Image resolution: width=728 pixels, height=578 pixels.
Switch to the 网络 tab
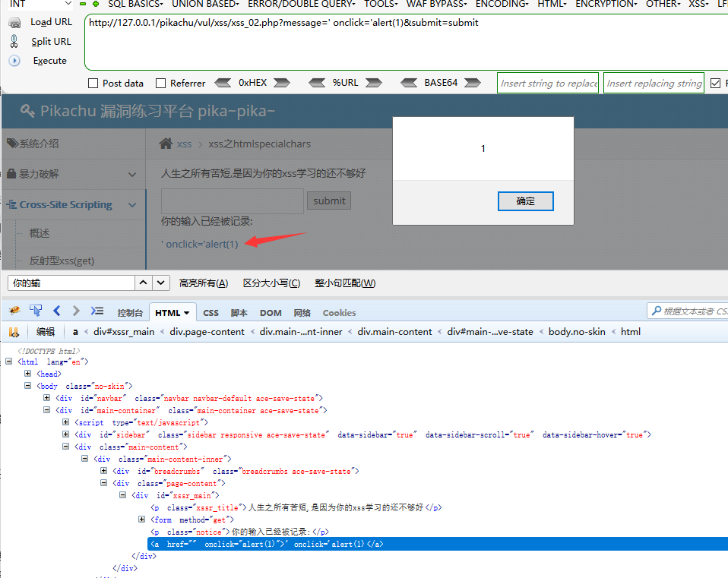pos(302,313)
